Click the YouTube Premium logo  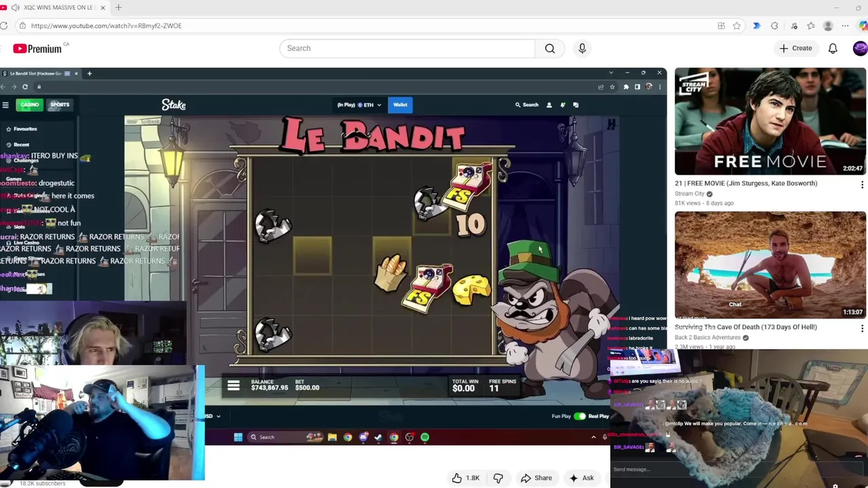37,49
